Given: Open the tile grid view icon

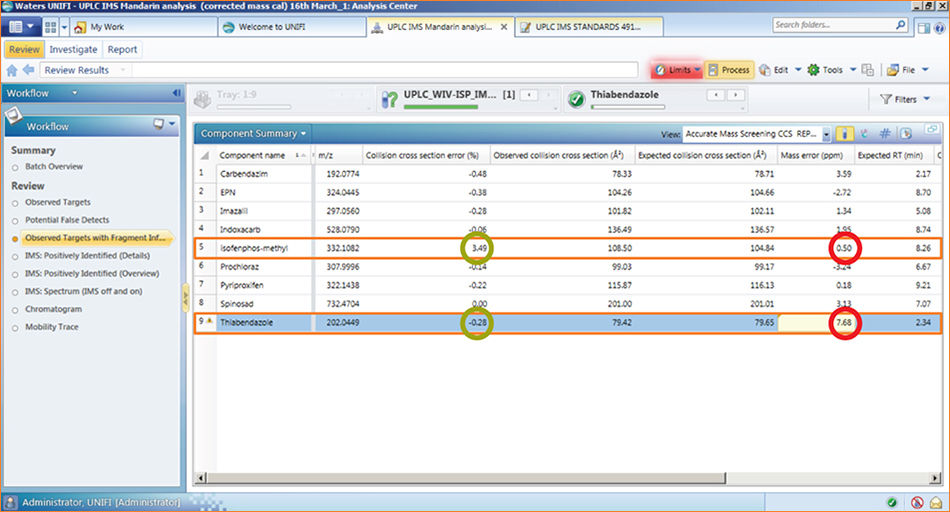Looking at the screenshot, I should tap(50, 27).
